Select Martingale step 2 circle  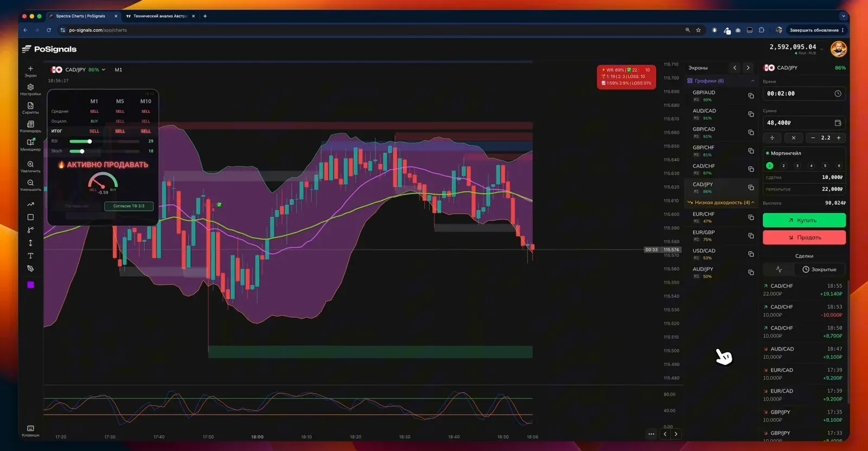click(783, 166)
